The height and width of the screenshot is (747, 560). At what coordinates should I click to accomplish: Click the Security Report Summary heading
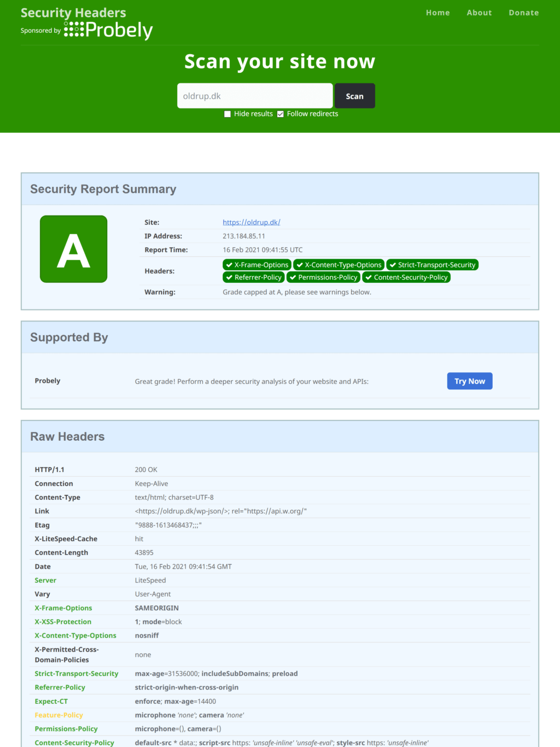(103, 189)
